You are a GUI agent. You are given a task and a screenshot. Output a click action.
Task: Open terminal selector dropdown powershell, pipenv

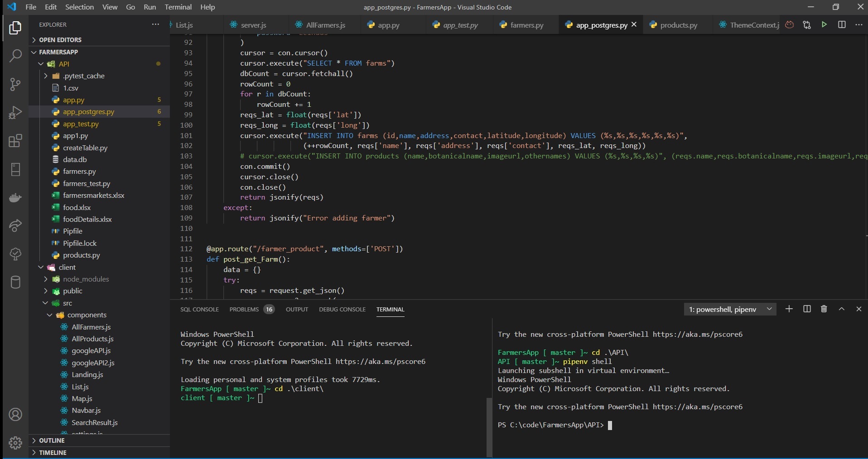tap(730, 309)
